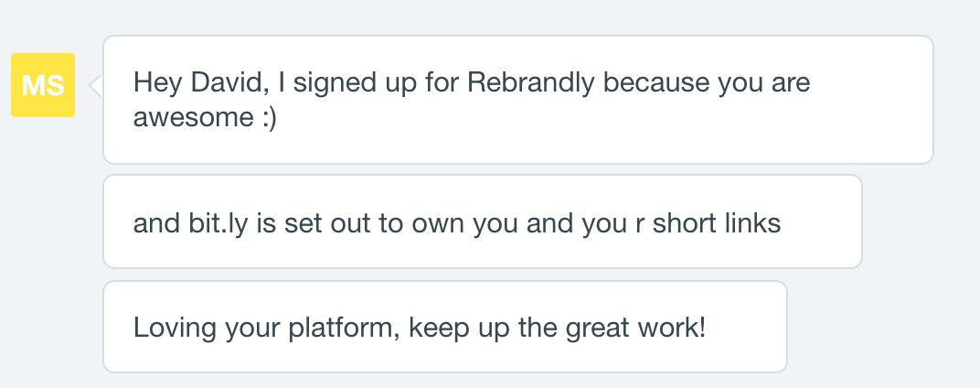This screenshot has width=980, height=388.
Task: Click the smiley ':)' emoticon text
Action: point(268,118)
